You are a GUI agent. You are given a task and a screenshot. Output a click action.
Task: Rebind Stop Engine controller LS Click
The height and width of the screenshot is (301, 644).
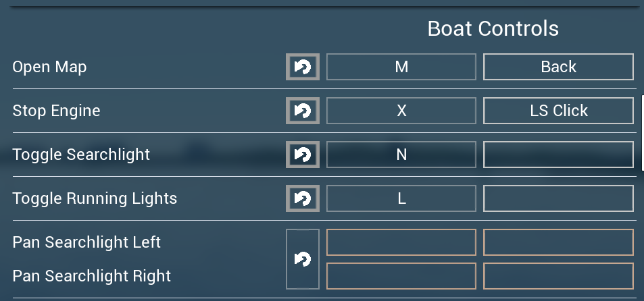click(558, 111)
